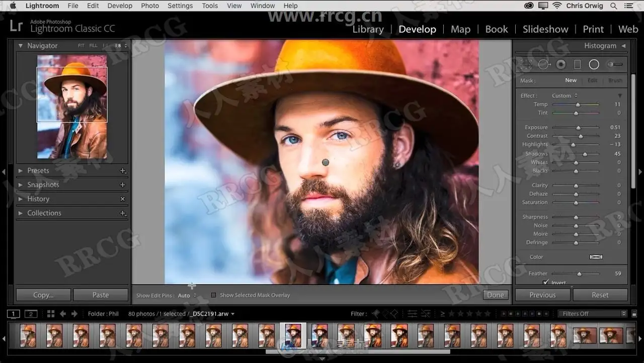Select the Radial Filter tool
This screenshot has width=644, height=363.
click(594, 64)
